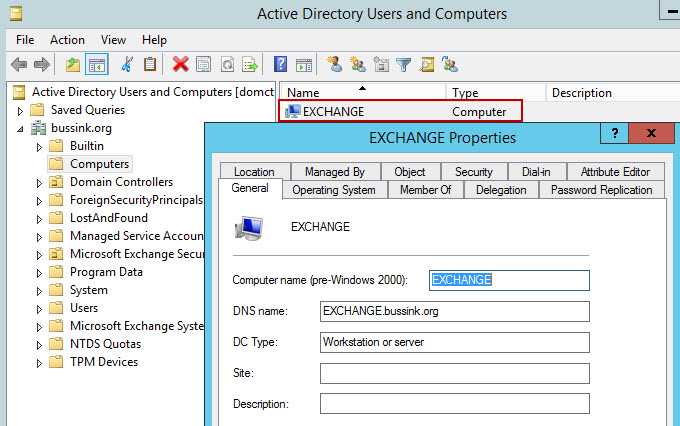
Task: Expand the Saved Queries node
Action: [x=20, y=111]
